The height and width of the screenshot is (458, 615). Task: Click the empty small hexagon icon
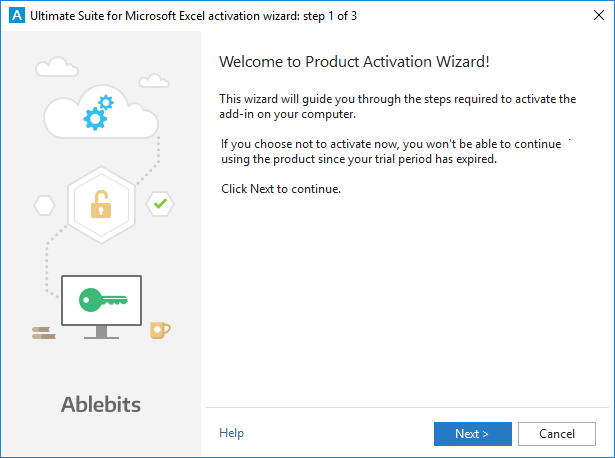click(44, 205)
